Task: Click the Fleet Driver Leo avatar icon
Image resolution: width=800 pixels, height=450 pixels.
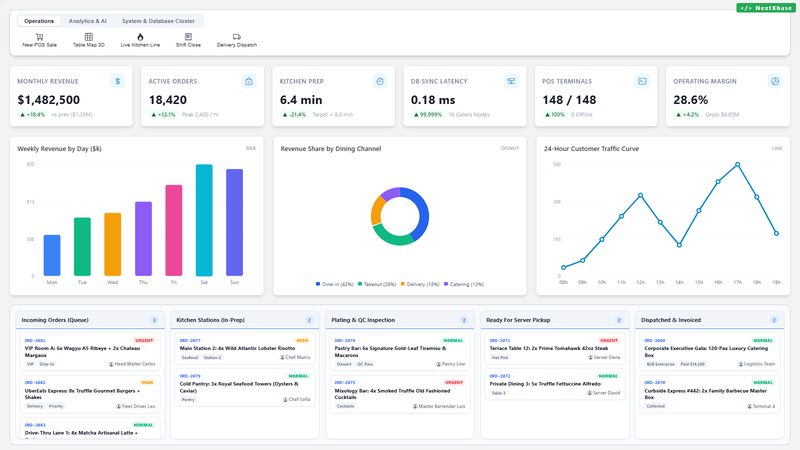Action: click(x=118, y=407)
